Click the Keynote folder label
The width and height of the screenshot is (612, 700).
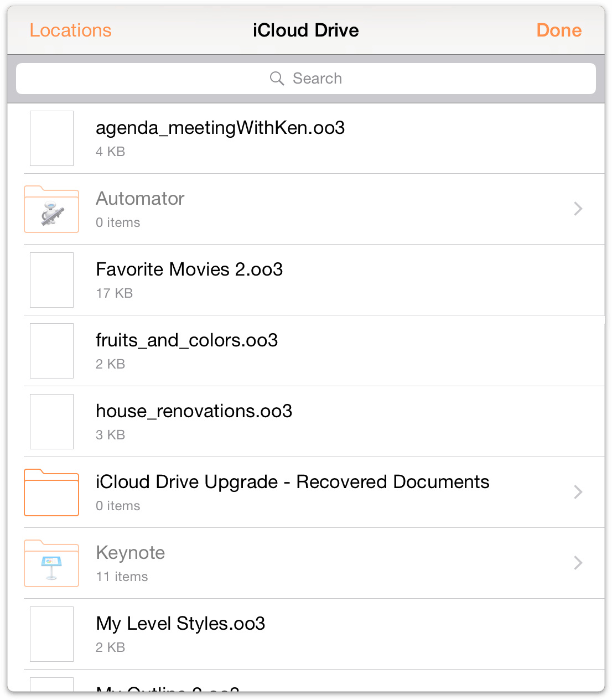click(131, 553)
